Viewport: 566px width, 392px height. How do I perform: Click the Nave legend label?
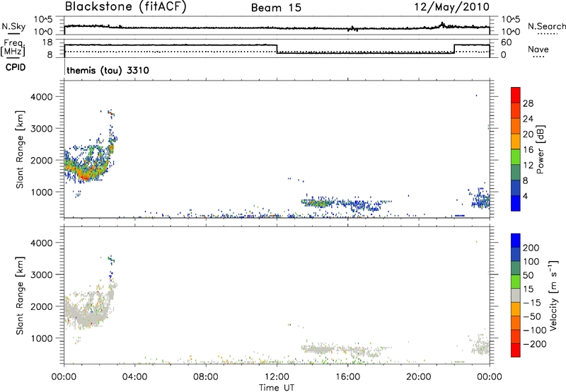538,49
